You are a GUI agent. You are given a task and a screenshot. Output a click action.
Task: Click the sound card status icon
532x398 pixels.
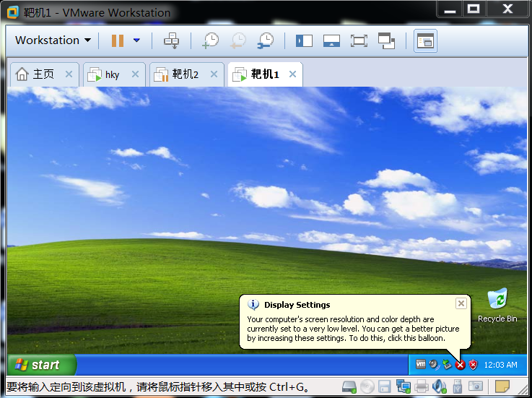pos(440,386)
